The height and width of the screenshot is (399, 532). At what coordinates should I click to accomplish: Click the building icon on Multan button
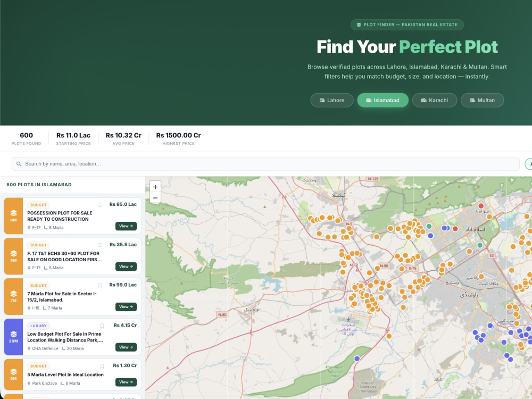click(472, 100)
